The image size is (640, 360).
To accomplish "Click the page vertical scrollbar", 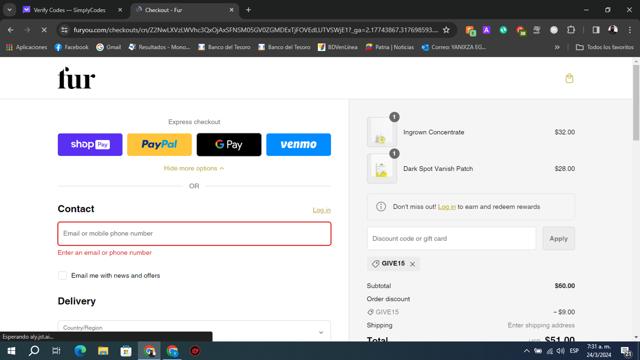I will click(636, 102).
